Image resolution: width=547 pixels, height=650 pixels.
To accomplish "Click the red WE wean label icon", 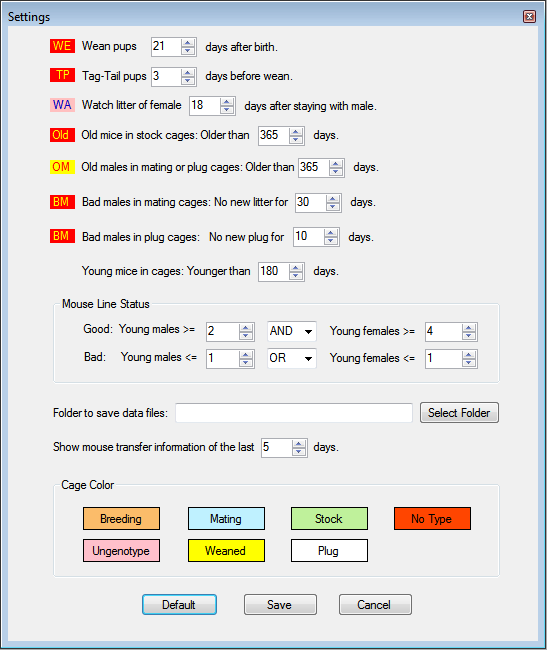I will coord(62,46).
